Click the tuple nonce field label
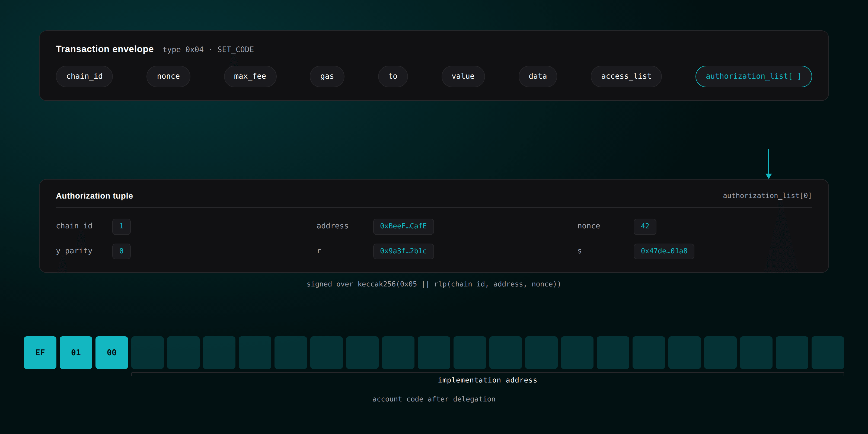Image resolution: width=868 pixels, height=434 pixels. [589, 226]
